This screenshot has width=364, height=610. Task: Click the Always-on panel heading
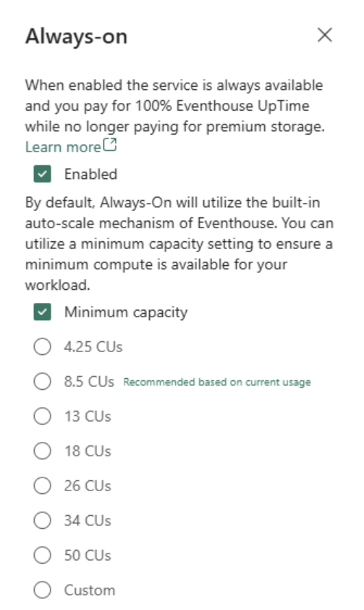pyautogui.click(x=76, y=36)
